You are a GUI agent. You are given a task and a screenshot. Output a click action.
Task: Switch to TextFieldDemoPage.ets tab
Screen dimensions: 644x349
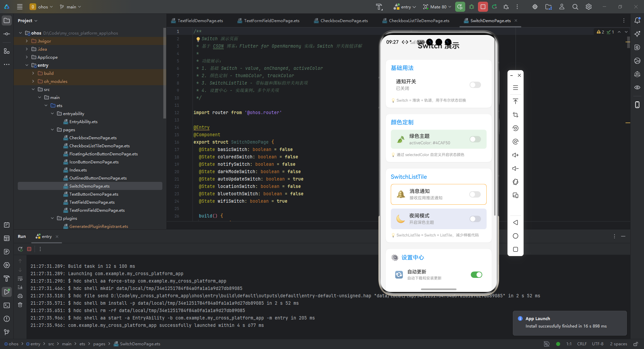[x=197, y=20]
